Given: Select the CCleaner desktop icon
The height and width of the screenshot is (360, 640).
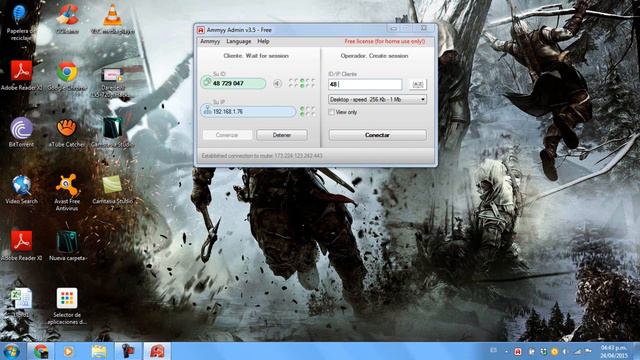Looking at the screenshot, I should click(67, 19).
